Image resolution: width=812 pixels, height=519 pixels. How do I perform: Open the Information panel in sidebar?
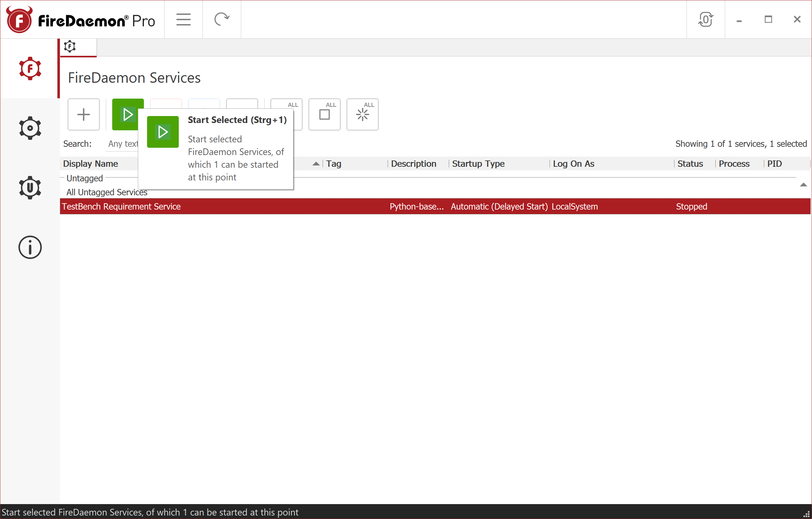[x=30, y=247]
